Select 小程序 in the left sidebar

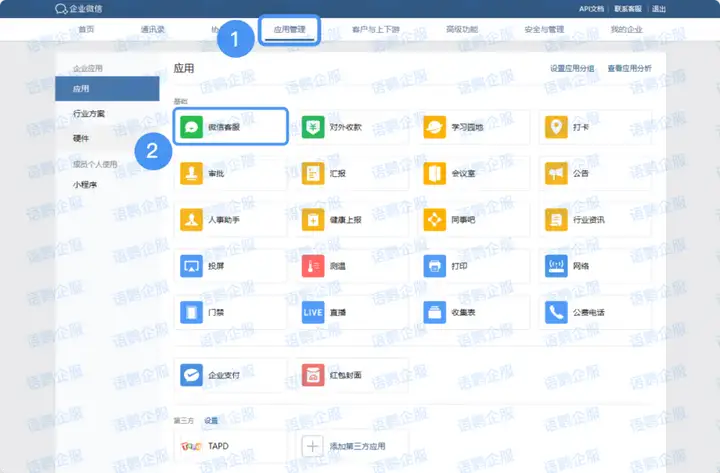[84, 185]
